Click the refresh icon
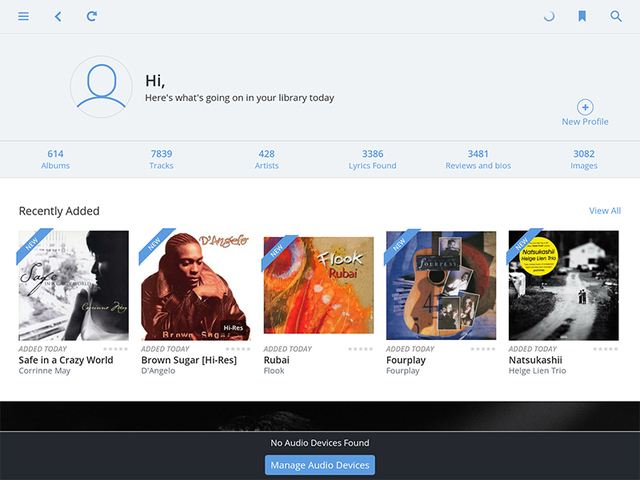 (92, 16)
